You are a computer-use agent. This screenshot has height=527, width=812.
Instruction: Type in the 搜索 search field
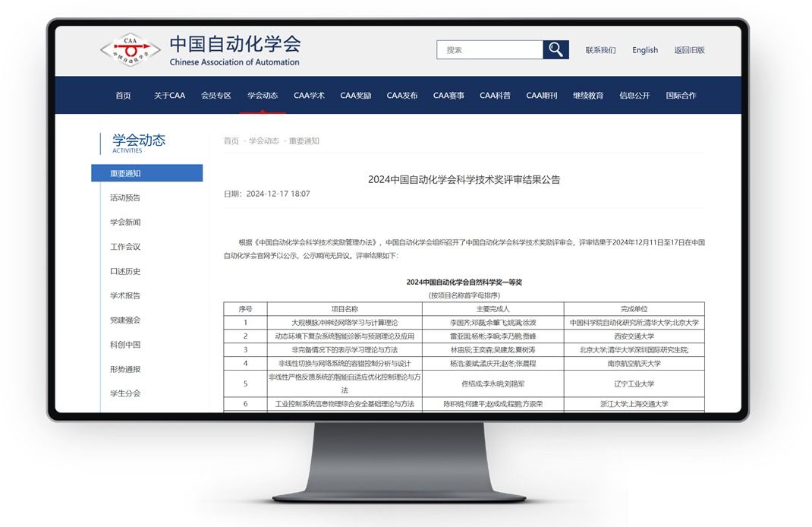tap(489, 50)
